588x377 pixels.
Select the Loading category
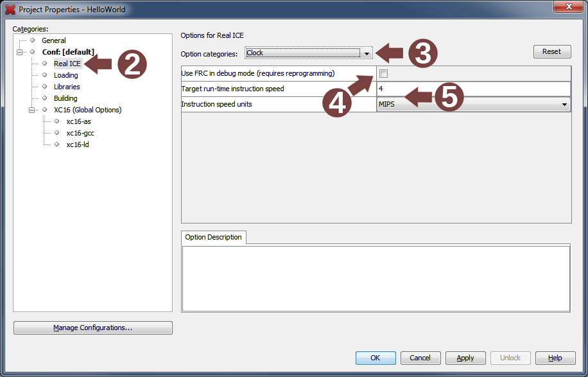pos(65,75)
